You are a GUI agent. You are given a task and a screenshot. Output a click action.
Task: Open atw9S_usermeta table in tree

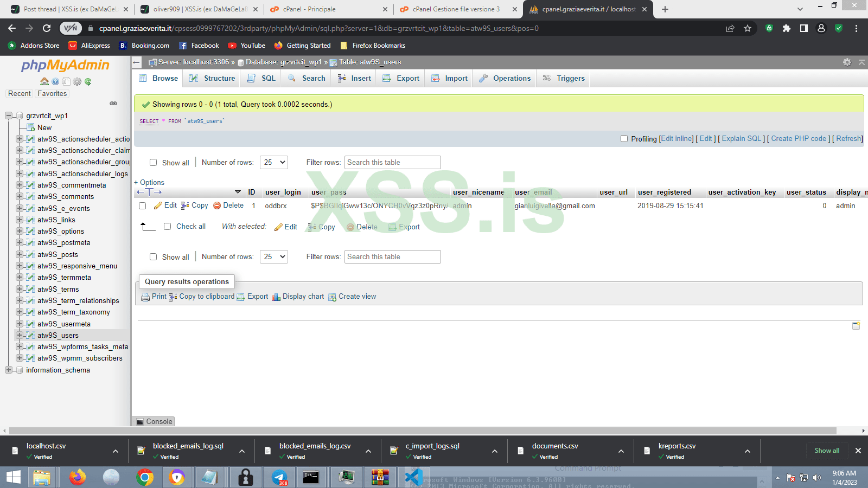click(64, 324)
